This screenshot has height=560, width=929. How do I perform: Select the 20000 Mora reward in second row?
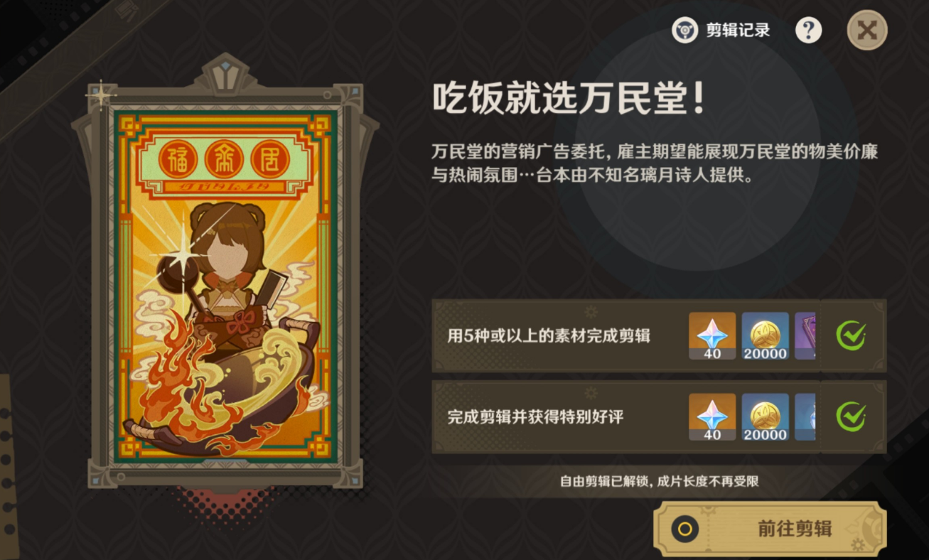766,417
